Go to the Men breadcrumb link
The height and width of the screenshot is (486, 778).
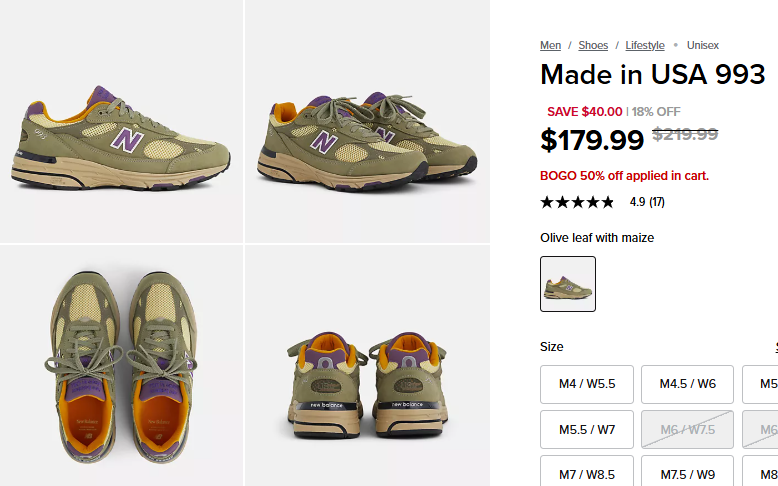(550, 45)
